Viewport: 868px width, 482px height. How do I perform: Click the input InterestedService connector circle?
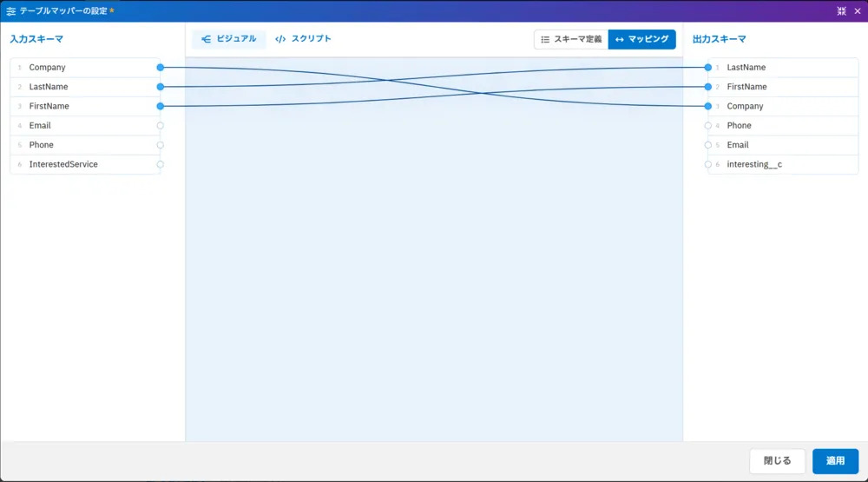click(x=161, y=164)
